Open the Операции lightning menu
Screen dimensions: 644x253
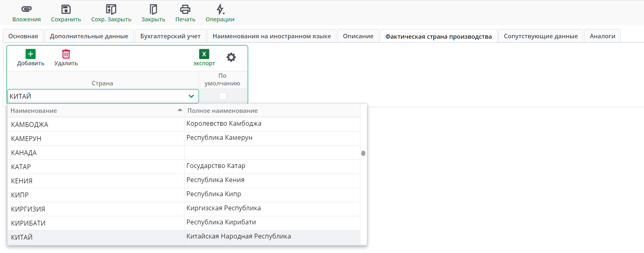click(x=220, y=9)
